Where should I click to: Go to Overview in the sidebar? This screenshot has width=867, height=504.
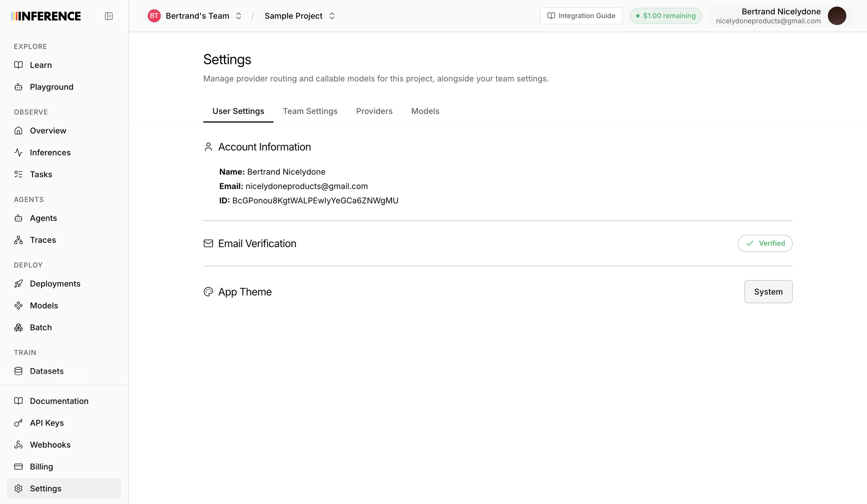click(64, 130)
